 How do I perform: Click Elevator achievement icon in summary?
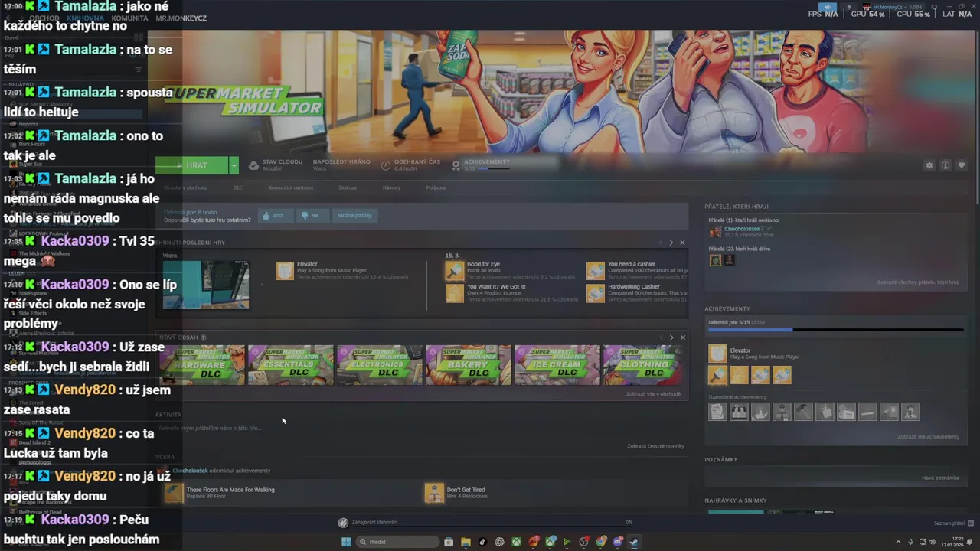click(x=285, y=271)
